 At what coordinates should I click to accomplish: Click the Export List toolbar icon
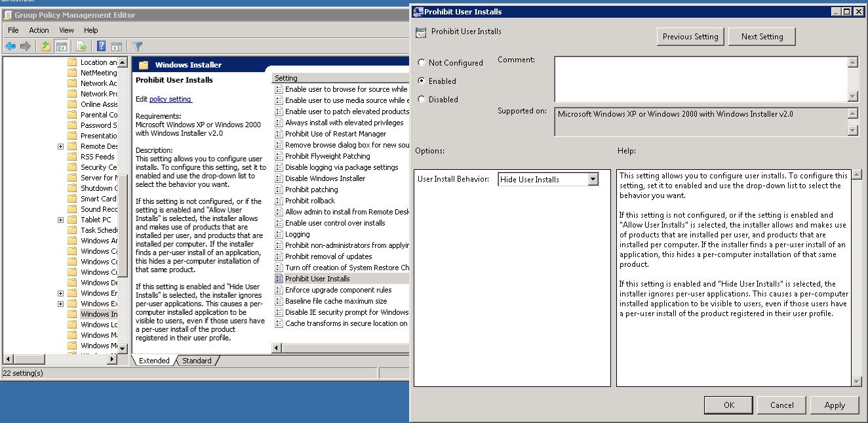[81, 46]
